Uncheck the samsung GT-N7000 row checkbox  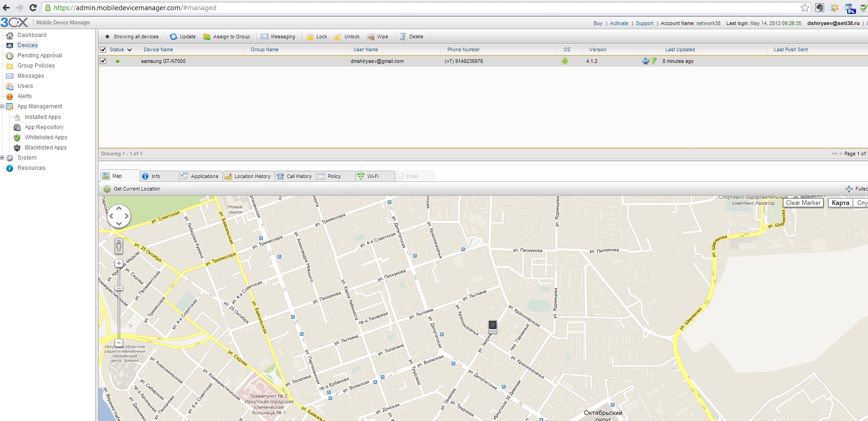coord(103,61)
